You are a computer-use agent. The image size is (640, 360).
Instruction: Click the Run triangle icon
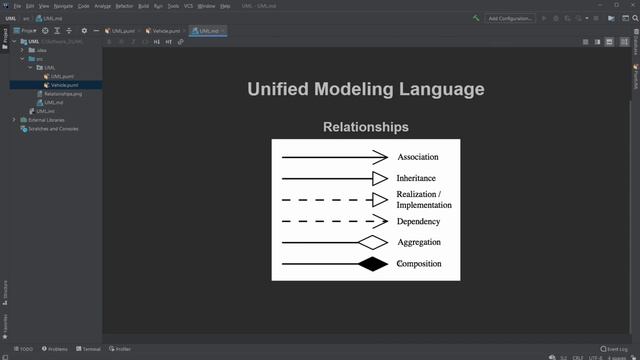click(544, 18)
